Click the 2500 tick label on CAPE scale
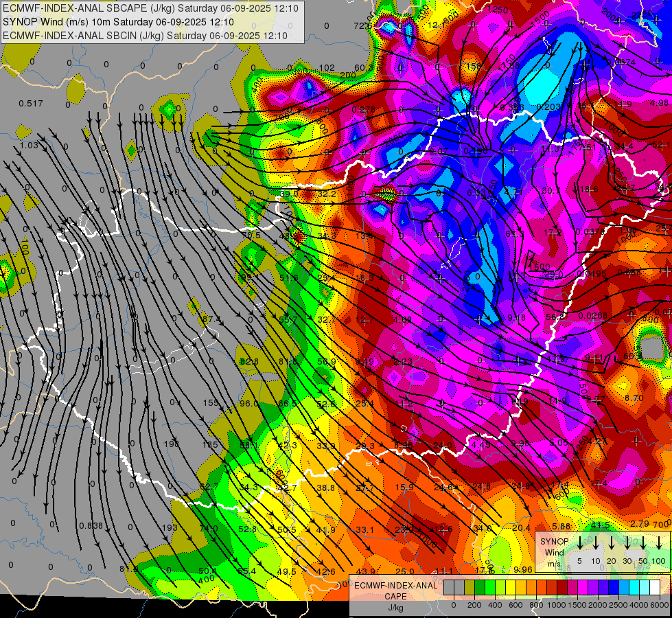The height and width of the screenshot is (618, 672). coord(618,605)
